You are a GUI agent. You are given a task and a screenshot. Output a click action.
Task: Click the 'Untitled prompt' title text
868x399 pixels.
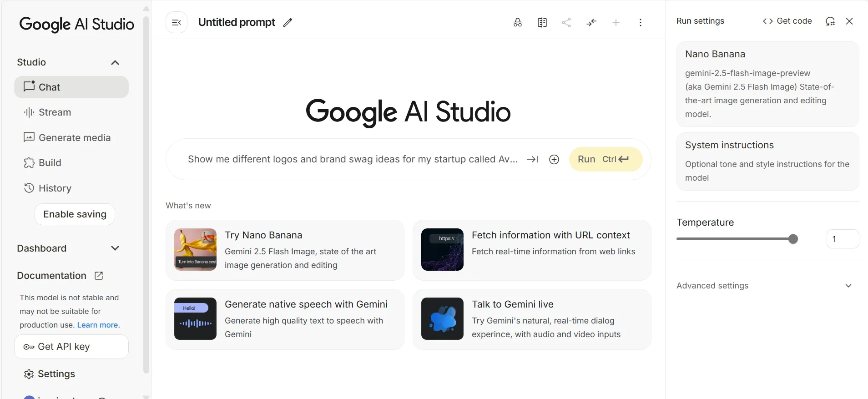(237, 22)
